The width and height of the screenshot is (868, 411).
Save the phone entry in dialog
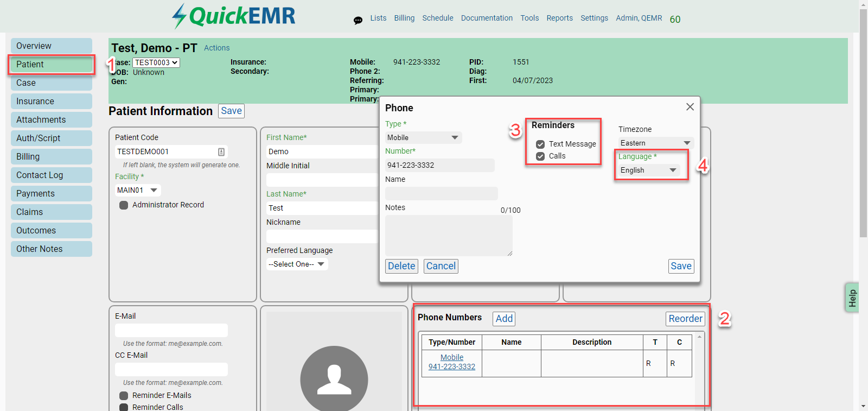click(x=681, y=266)
